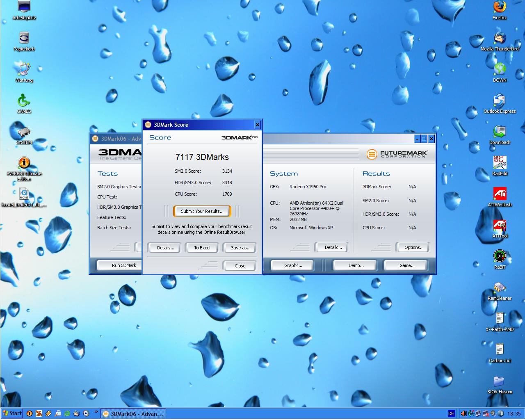
Task: Click the Futuremark Corporation logo
Action: tap(397, 154)
